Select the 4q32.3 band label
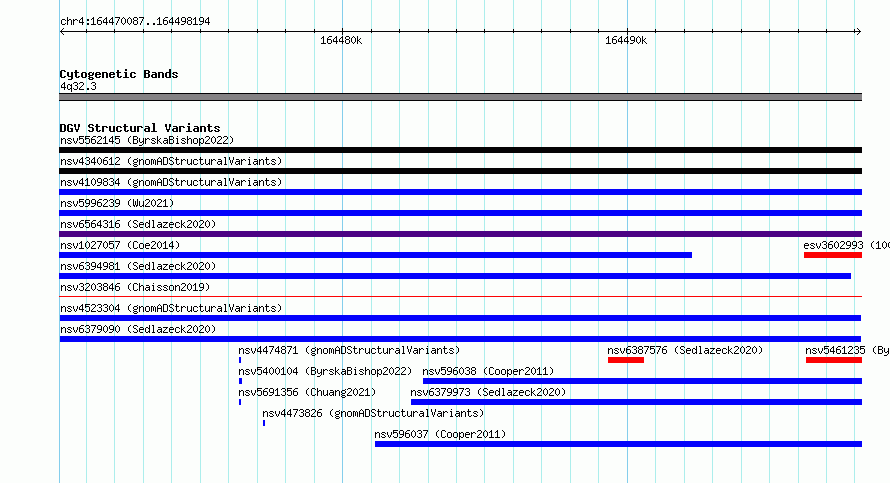 [78, 86]
